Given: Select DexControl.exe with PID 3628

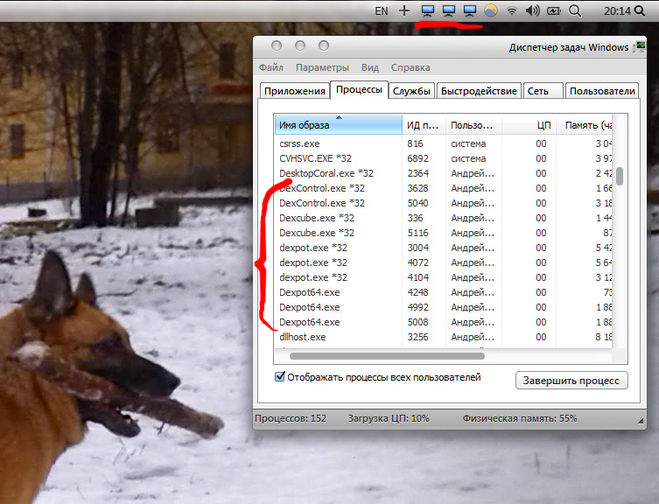Looking at the screenshot, I should tap(443, 188).
